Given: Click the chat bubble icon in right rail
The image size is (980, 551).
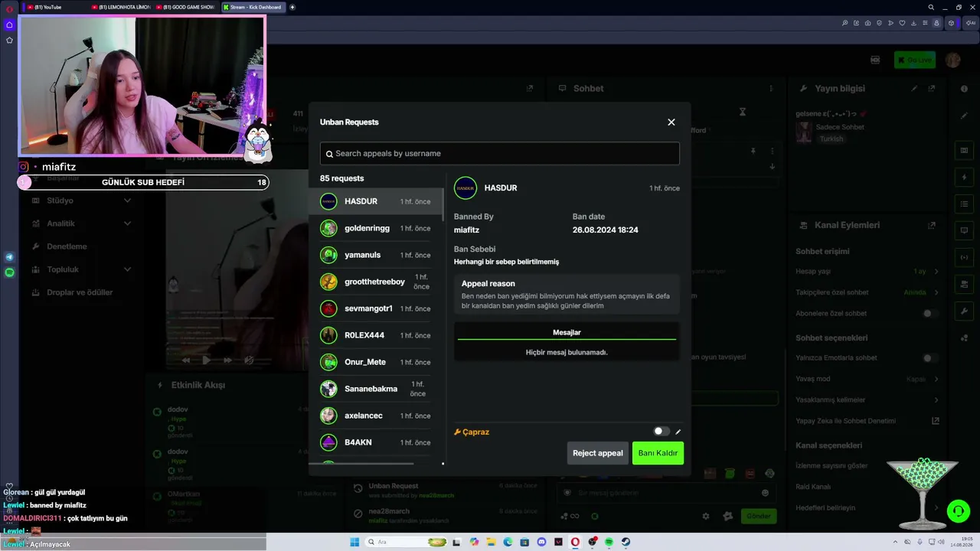Looking at the screenshot, I should click(964, 230).
